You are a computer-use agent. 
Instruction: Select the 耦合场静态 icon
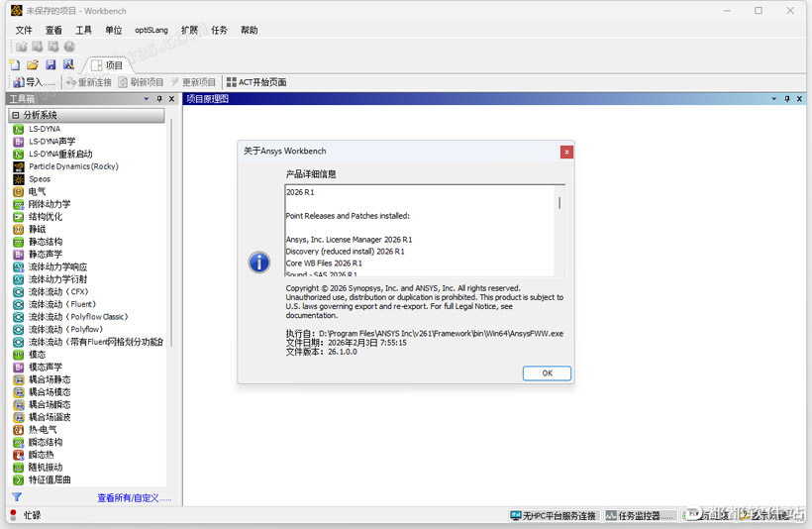[x=18, y=379]
